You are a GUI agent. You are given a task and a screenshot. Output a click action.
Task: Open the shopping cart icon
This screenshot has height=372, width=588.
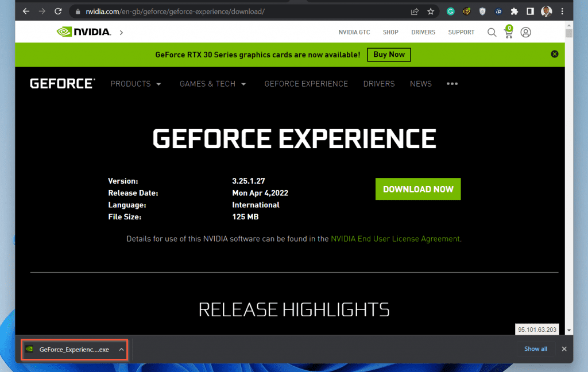[509, 32]
